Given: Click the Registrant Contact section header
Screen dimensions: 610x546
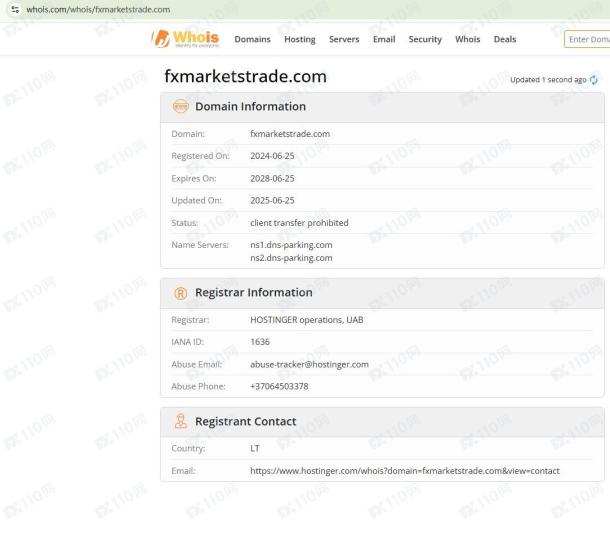Looking at the screenshot, I should point(382,422).
